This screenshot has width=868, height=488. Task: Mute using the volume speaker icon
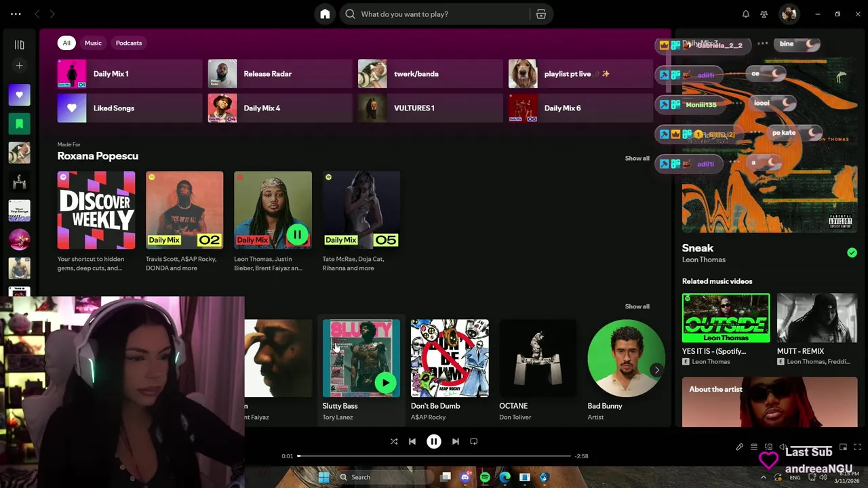(783, 447)
